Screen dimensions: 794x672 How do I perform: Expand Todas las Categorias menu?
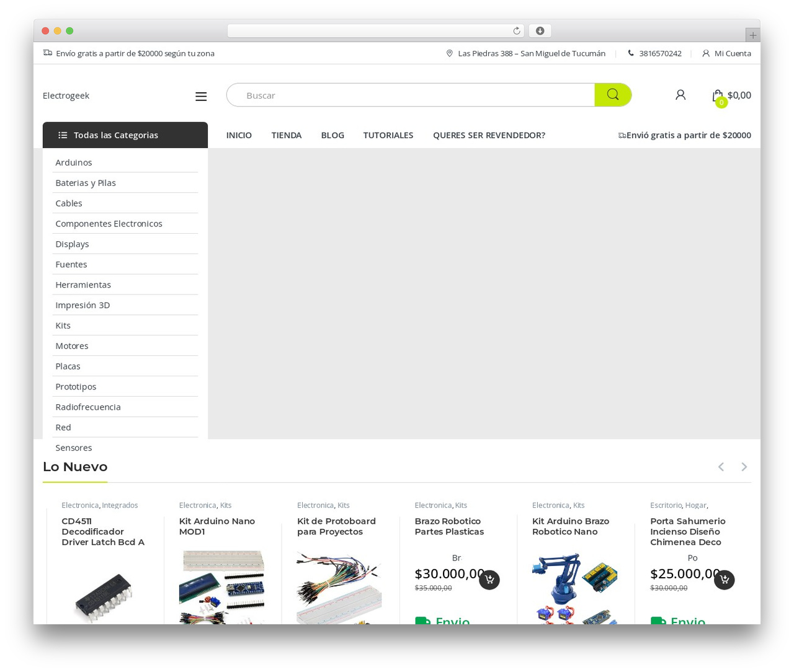(x=125, y=135)
